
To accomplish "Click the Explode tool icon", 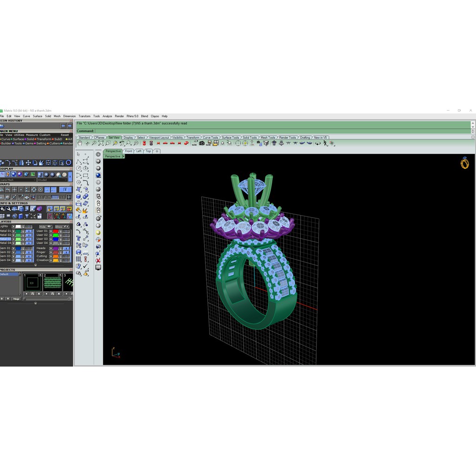I will [86, 211].
